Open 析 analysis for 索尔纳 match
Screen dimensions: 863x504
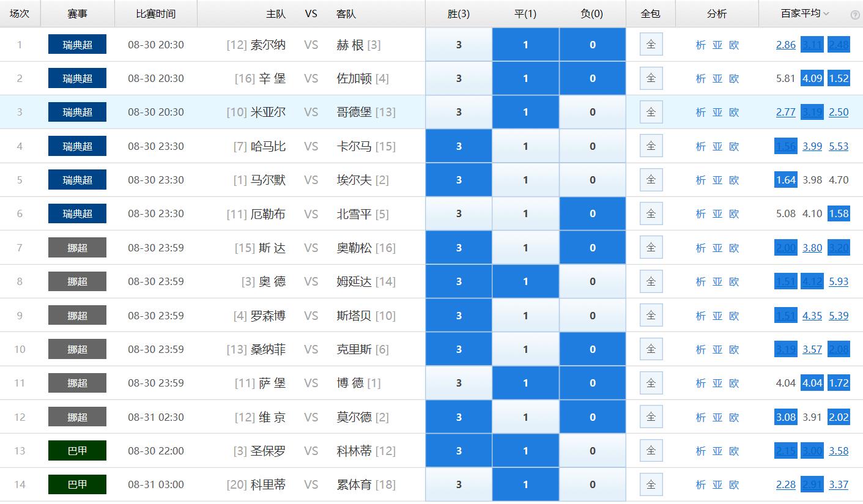[701, 45]
